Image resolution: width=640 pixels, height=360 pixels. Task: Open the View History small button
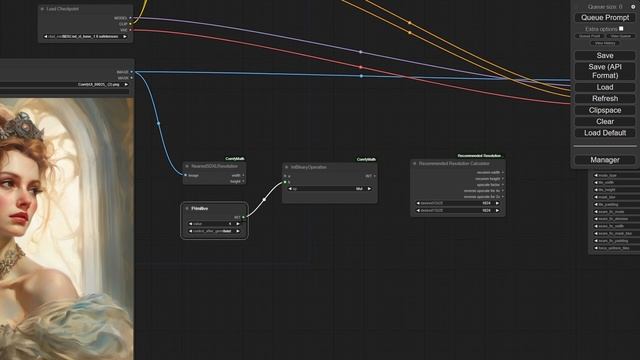pyautogui.click(x=605, y=43)
